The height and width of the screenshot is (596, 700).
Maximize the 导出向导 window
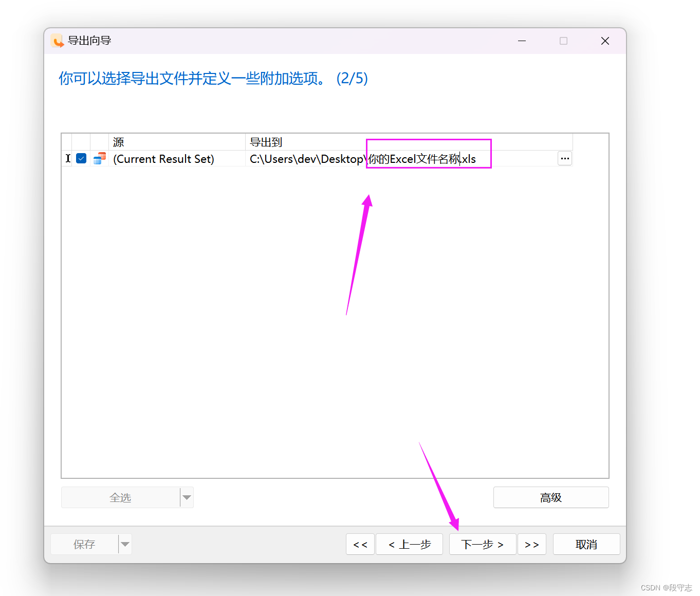tap(564, 41)
